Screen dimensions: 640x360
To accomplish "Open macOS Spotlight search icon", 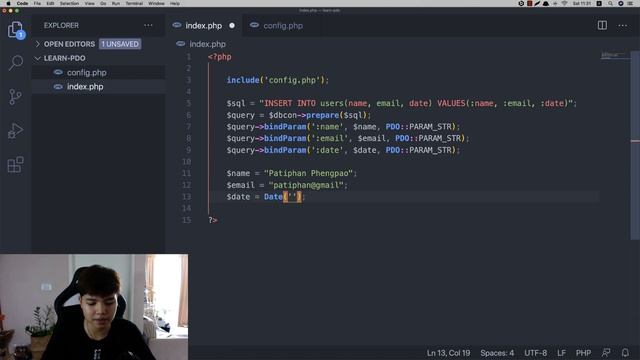I will [610, 3].
